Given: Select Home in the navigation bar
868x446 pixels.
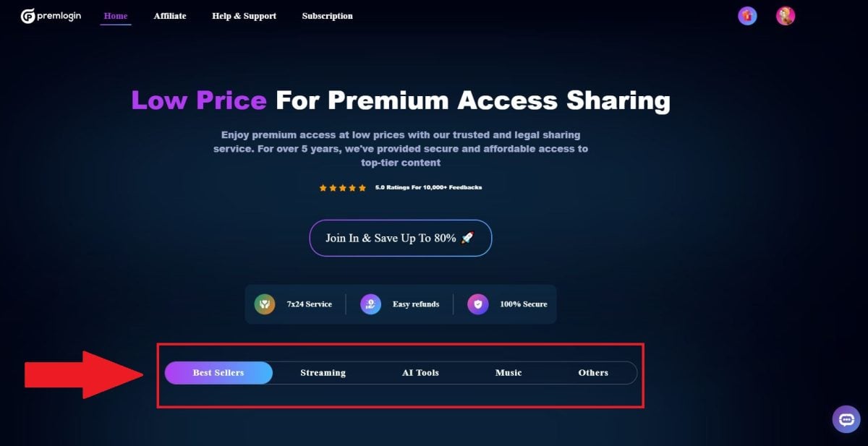Looking at the screenshot, I should (x=116, y=15).
